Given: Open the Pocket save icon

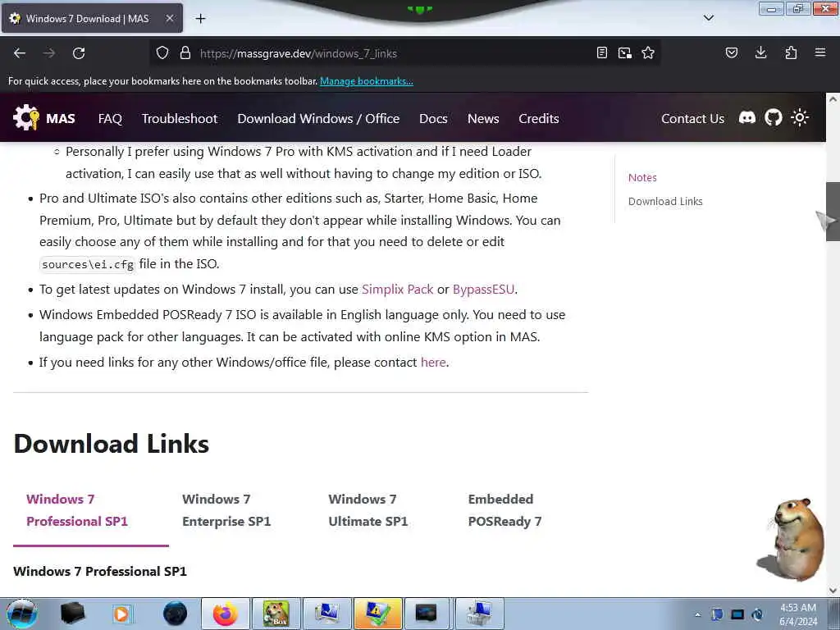Looking at the screenshot, I should pyautogui.click(x=731, y=52).
